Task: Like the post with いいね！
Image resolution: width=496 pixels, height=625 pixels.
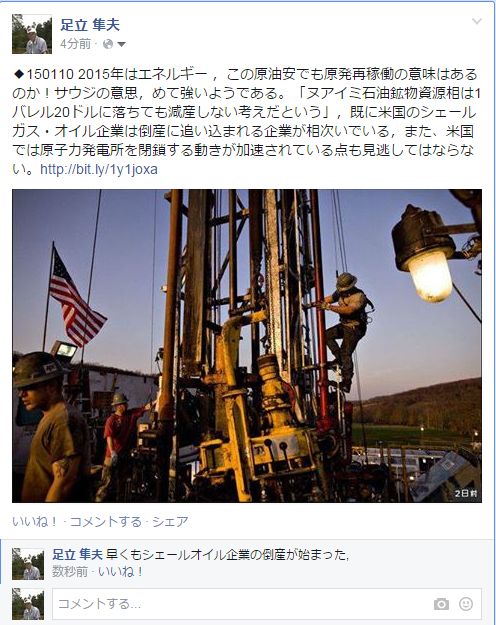Action: click(x=35, y=521)
